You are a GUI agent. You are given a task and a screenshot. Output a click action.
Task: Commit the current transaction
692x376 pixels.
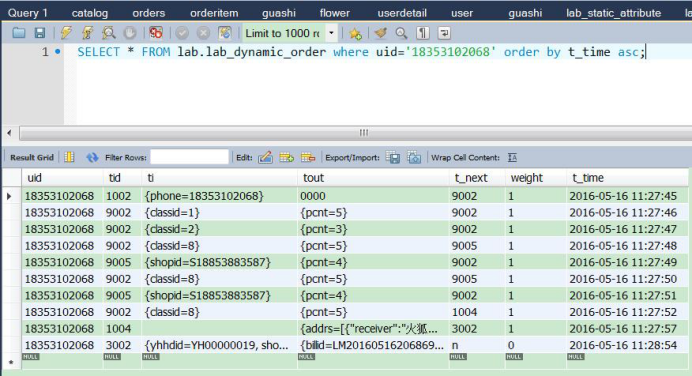(x=182, y=33)
